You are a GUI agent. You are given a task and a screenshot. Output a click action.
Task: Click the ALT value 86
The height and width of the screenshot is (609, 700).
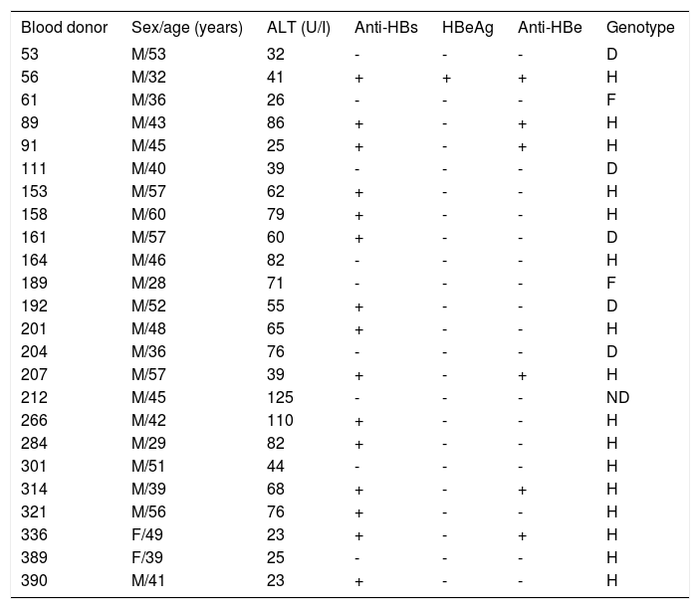277,121
